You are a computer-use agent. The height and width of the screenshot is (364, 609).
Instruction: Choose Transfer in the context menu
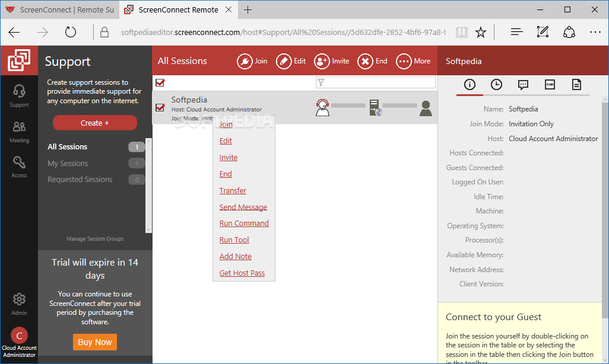click(x=233, y=190)
